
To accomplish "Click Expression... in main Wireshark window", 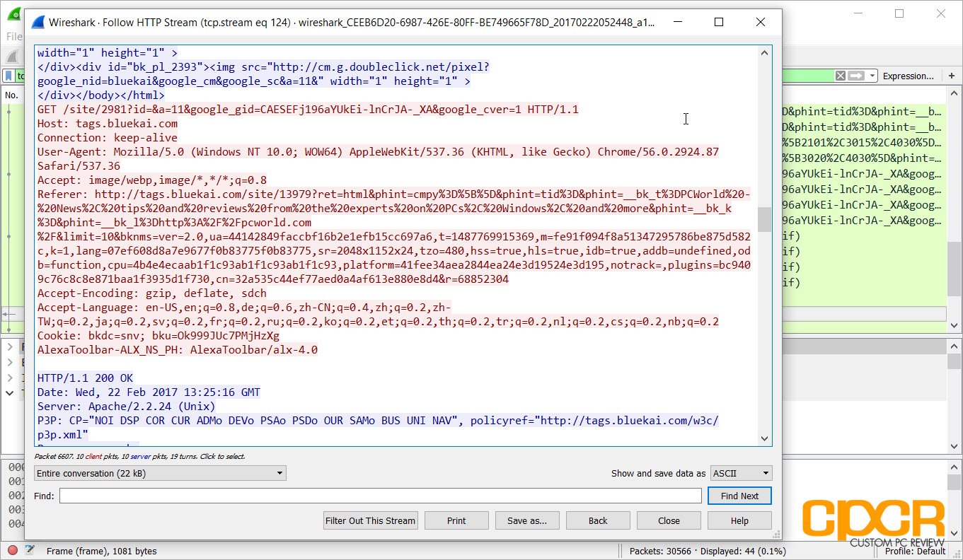I will click(909, 76).
